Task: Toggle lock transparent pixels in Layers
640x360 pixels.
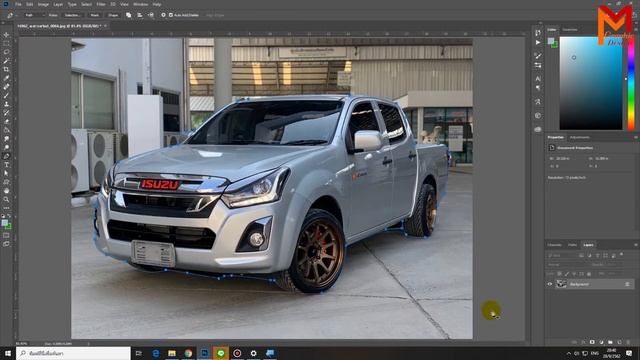Action: 560,274
